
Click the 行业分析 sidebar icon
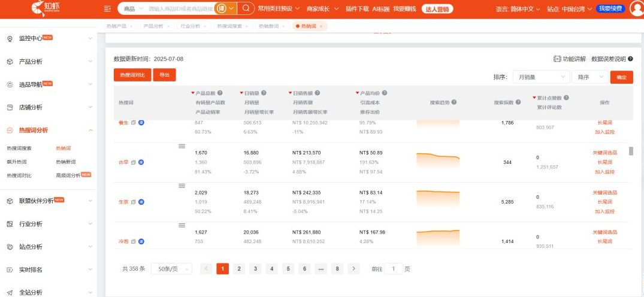click(10, 224)
